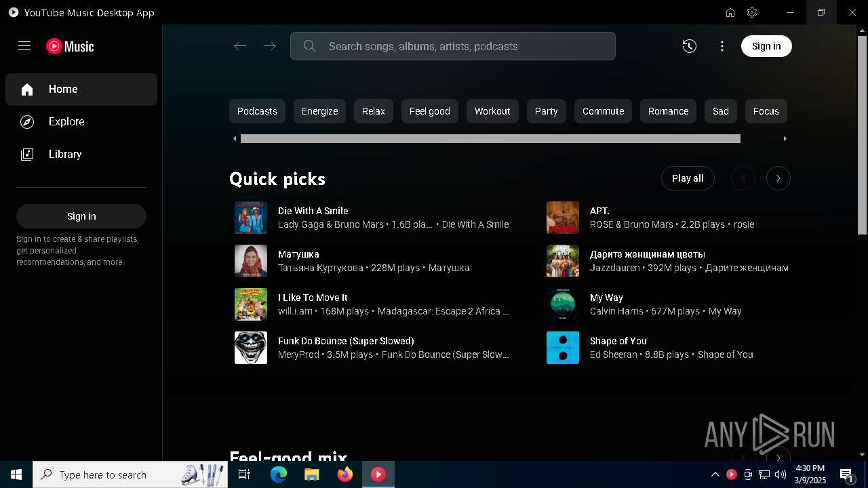Open File Explorer from the taskbar

[312, 474]
